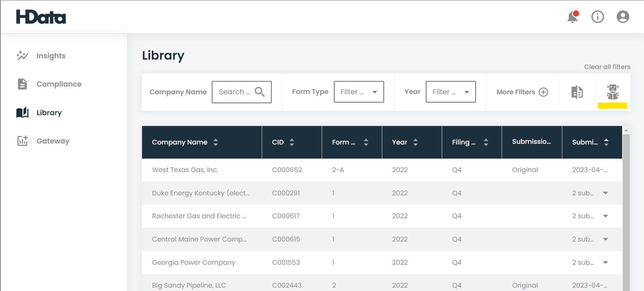Sort by Year column arrows

tap(416, 142)
